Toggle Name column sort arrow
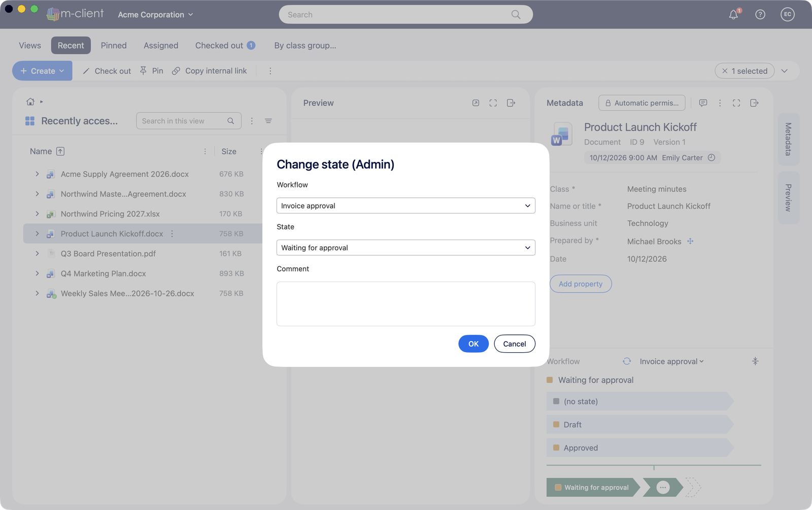This screenshot has height=510, width=812. point(60,151)
